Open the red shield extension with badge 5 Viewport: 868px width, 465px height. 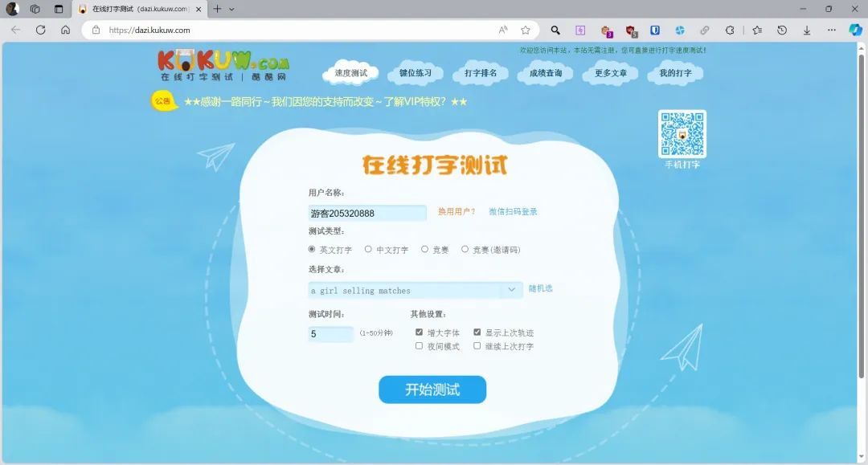[x=632, y=31]
